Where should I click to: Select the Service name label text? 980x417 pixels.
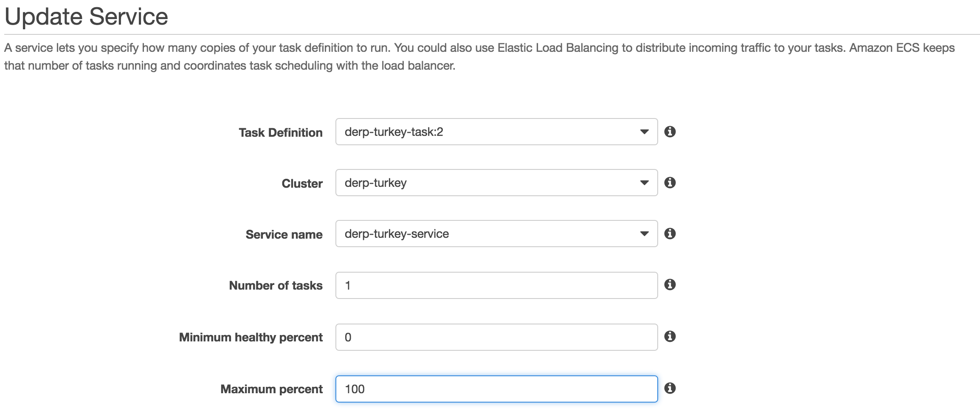(284, 234)
